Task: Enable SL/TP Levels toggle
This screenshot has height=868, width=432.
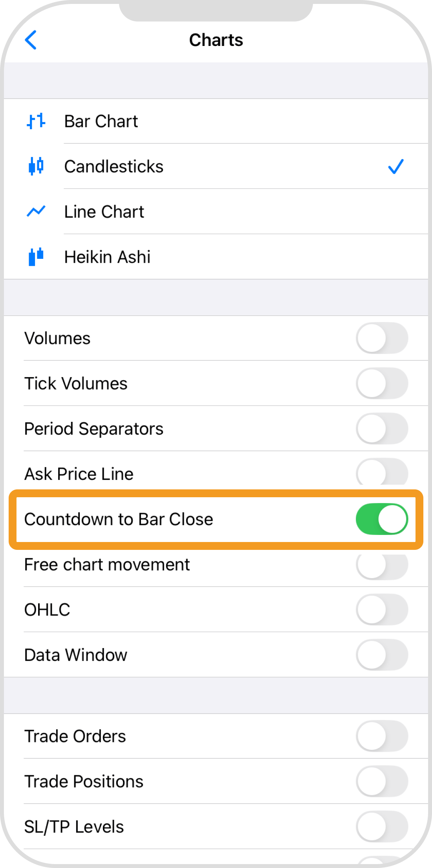Action: point(382,826)
